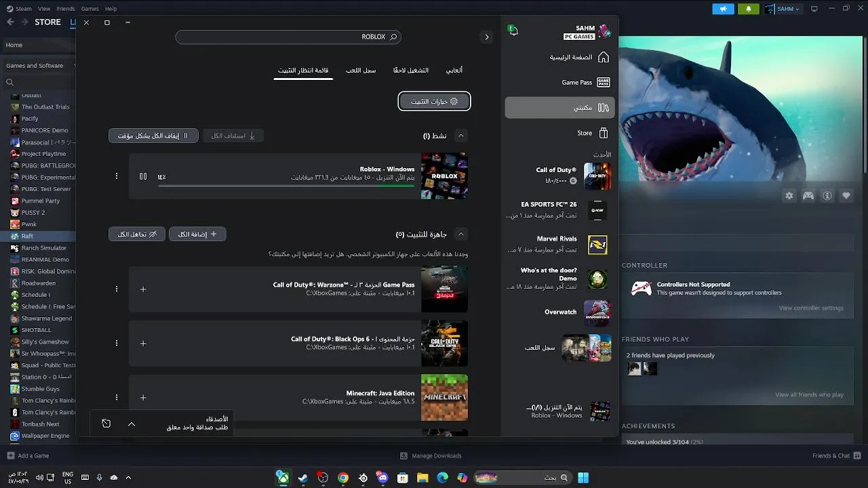Open Discord from the Windows taskbar

point(383,478)
